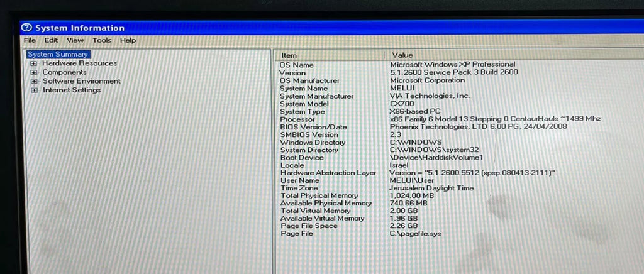This screenshot has width=644, height=274.
Task: Select Components tree item
Action: [65, 72]
